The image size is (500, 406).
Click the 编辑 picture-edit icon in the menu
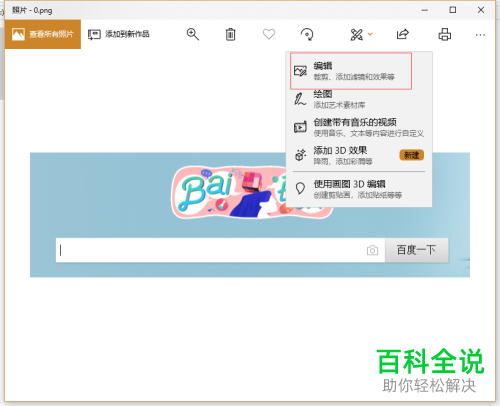(x=300, y=71)
